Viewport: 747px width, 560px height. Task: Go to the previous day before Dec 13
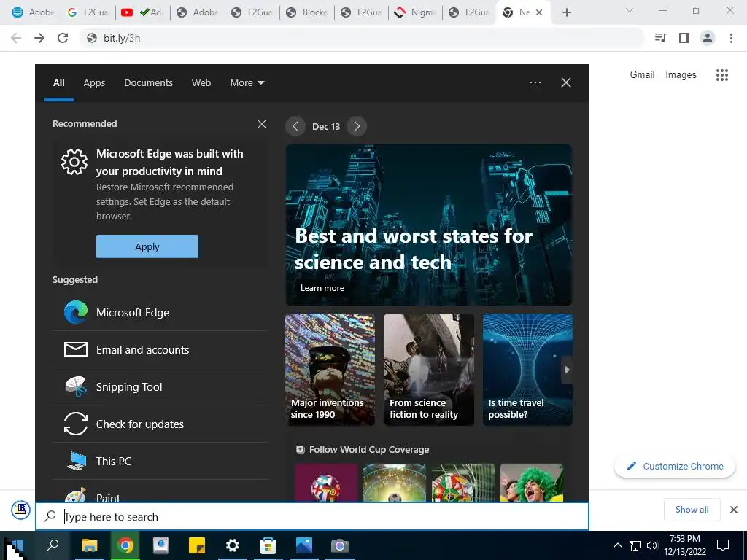[x=295, y=126]
